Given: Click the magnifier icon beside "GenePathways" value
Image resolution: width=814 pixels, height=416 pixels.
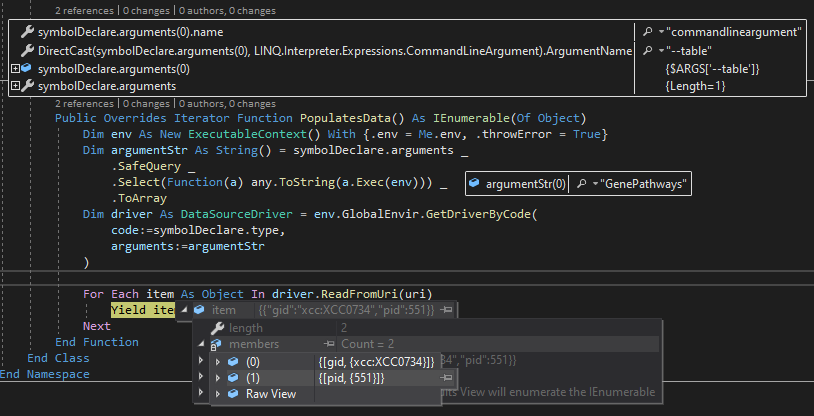Looking at the screenshot, I should coord(582,184).
